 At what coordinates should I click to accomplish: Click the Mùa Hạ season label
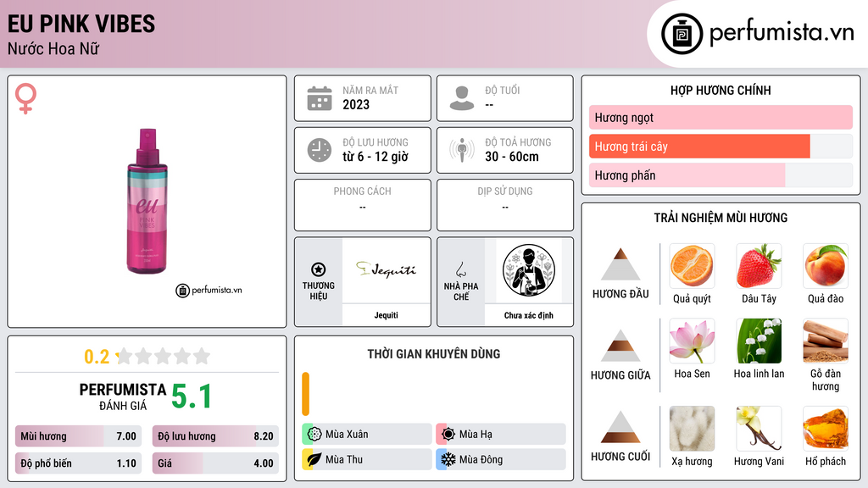[476, 435]
